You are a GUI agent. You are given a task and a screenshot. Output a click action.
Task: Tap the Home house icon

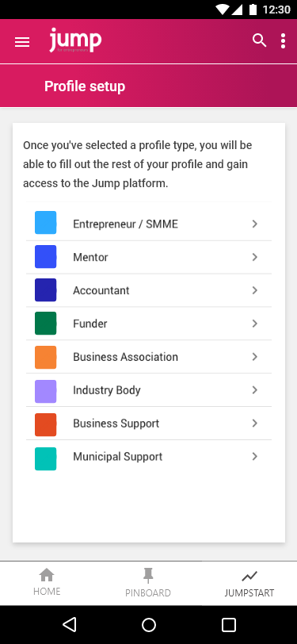pos(47,575)
